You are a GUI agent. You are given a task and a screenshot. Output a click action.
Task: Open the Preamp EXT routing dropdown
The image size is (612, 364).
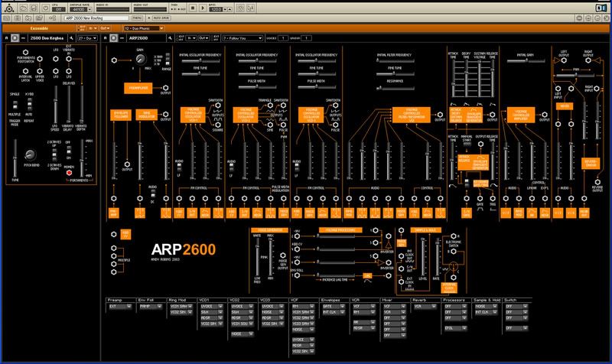[120, 307]
